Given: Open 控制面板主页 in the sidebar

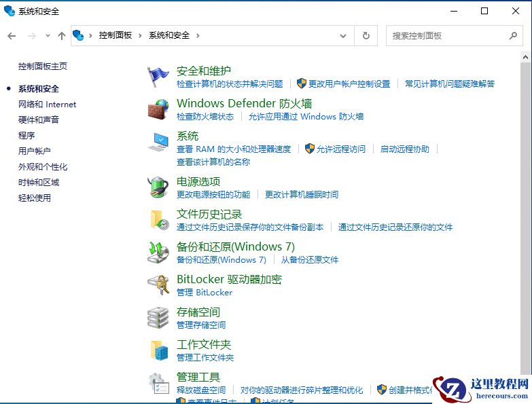Looking at the screenshot, I should coord(43,66).
